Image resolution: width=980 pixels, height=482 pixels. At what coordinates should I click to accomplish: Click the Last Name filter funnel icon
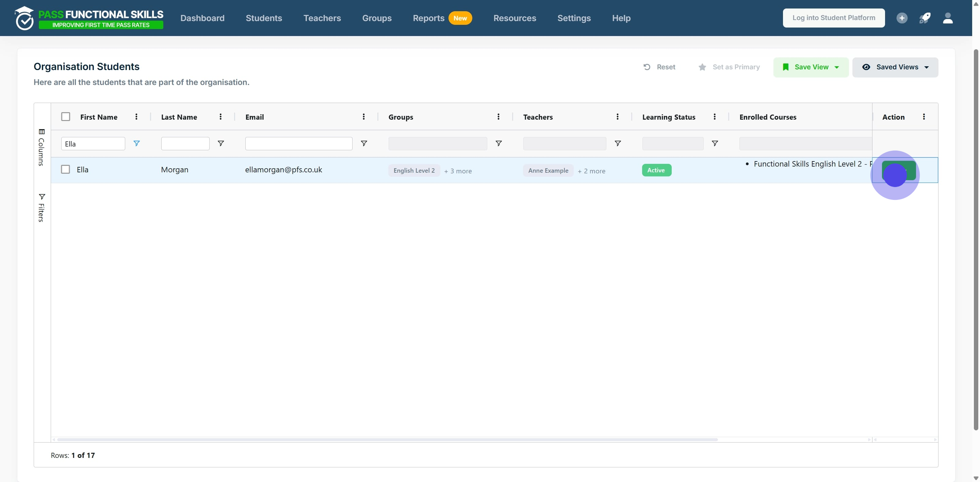pos(220,143)
